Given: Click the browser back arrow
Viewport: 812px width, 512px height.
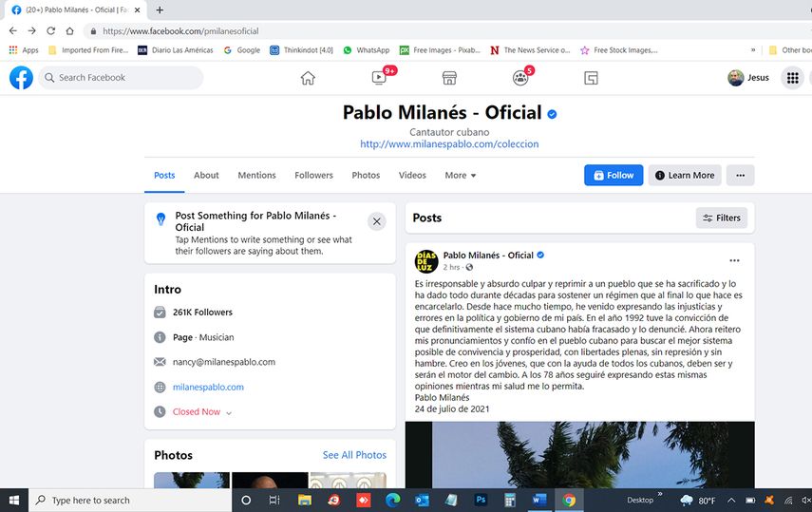Looking at the screenshot, I should click(x=13, y=31).
